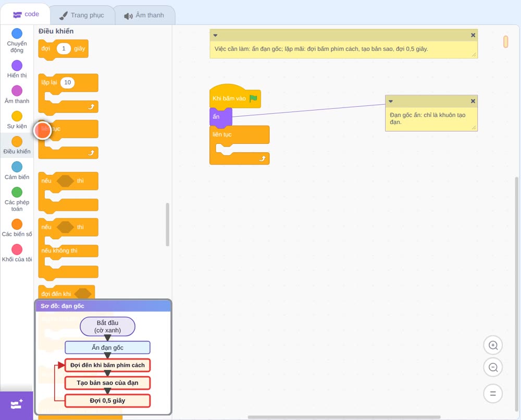
Task: Open the Chuyển động block category
Action: [x=17, y=41]
